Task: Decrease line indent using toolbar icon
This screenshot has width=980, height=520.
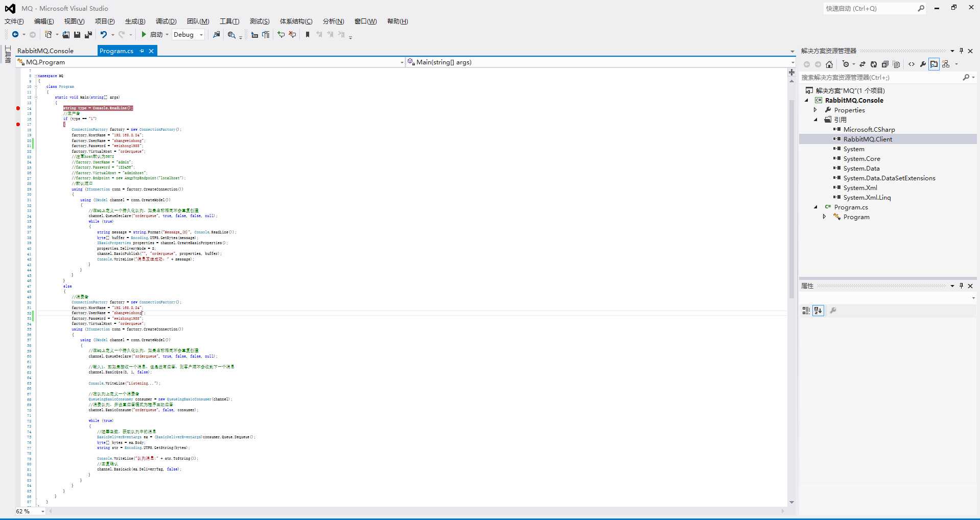Action: 254,35
